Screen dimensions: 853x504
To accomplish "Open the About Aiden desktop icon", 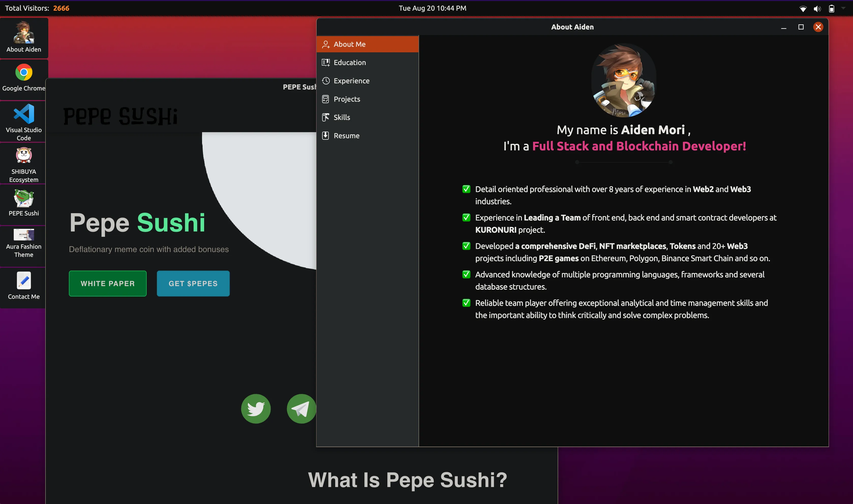I will (23, 37).
